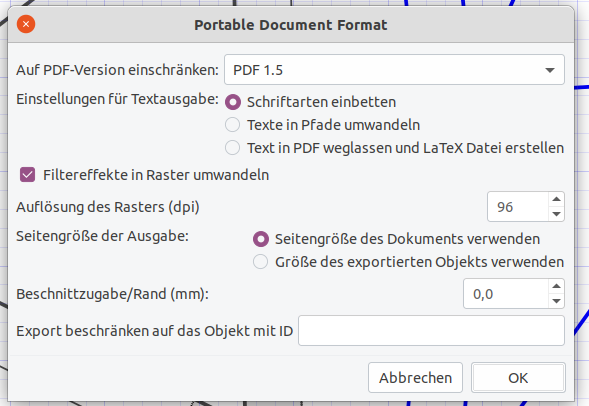Click the Portable Document Format title bar
Screen dimensions: 589x406
(291, 25)
